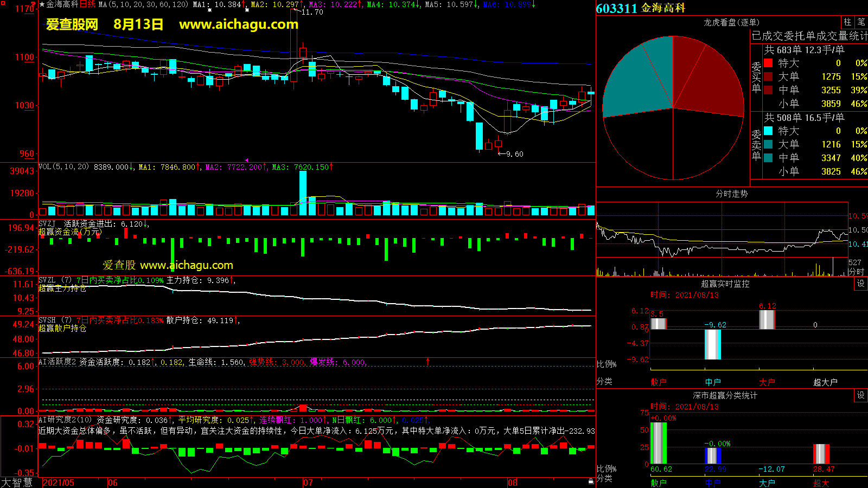The width and height of the screenshot is (868, 488).
Task: Toggle the 柱 bar view button
Action: pos(847,22)
